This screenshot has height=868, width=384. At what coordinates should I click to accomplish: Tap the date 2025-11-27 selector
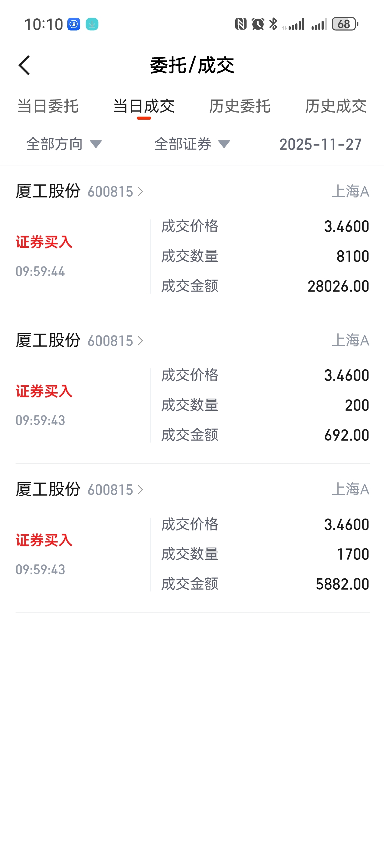tap(320, 144)
